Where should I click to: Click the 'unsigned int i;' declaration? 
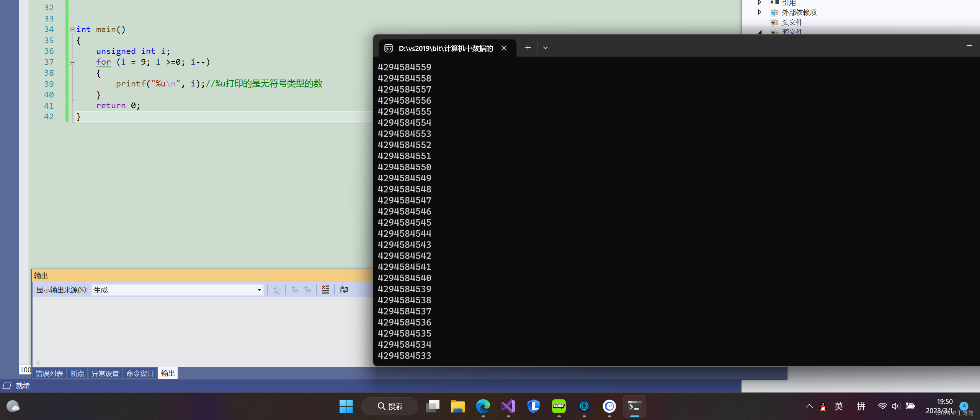(133, 51)
